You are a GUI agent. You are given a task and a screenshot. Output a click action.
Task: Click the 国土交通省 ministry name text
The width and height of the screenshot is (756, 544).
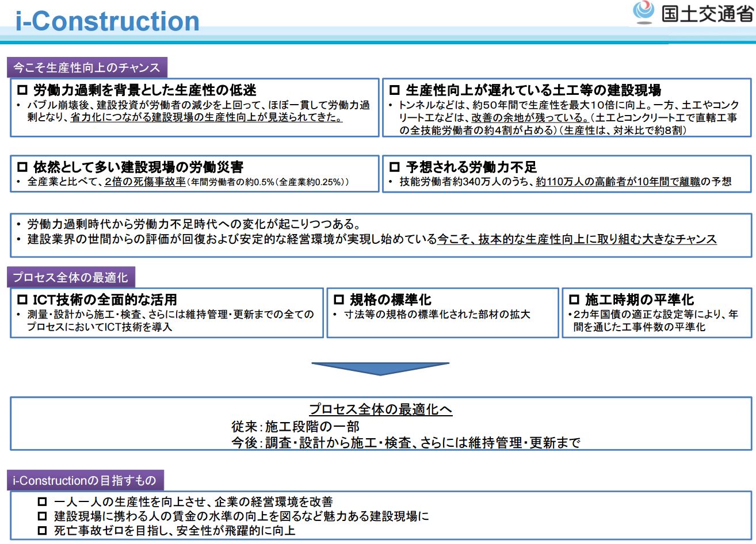[x=707, y=13]
